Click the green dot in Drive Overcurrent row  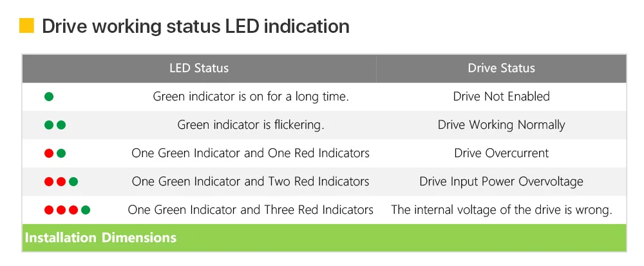coord(61,153)
